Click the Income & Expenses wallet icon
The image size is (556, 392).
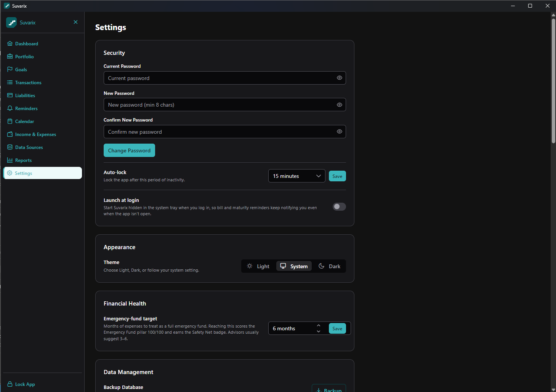(x=10, y=134)
